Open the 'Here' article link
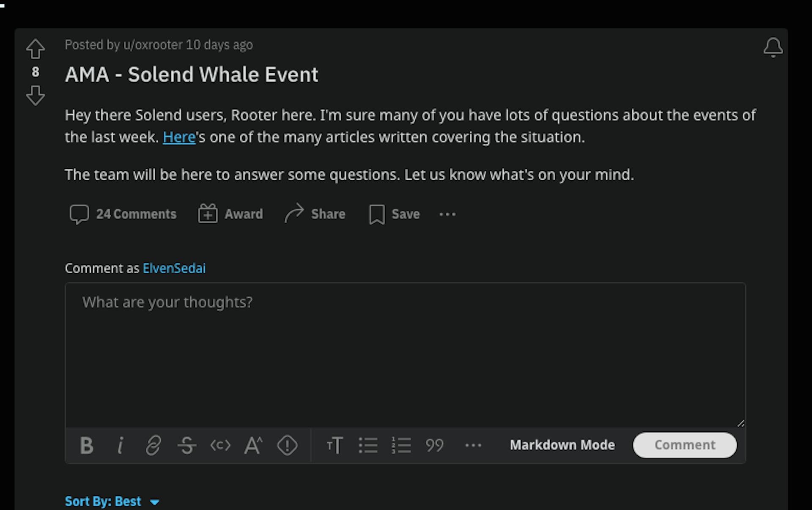The height and width of the screenshot is (510, 812). click(179, 137)
